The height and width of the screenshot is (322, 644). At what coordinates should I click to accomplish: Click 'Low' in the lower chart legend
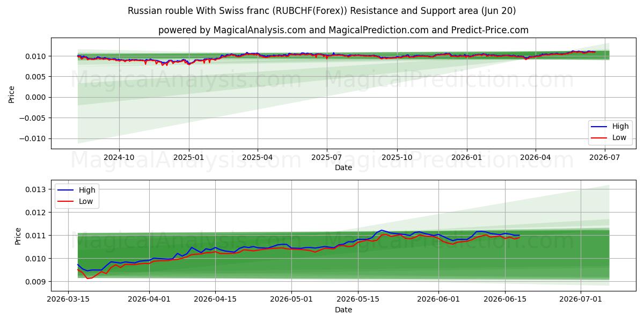86,201
